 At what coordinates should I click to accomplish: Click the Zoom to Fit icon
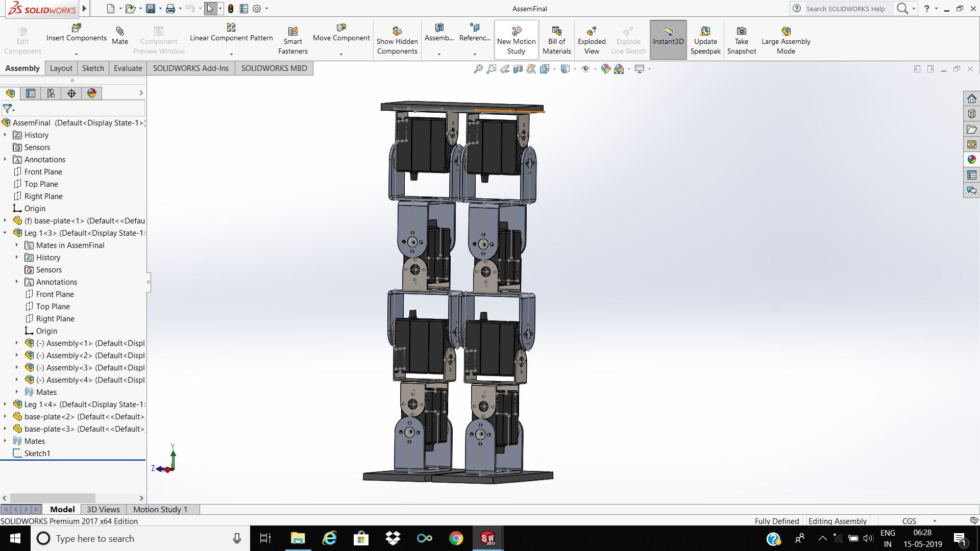coord(478,69)
